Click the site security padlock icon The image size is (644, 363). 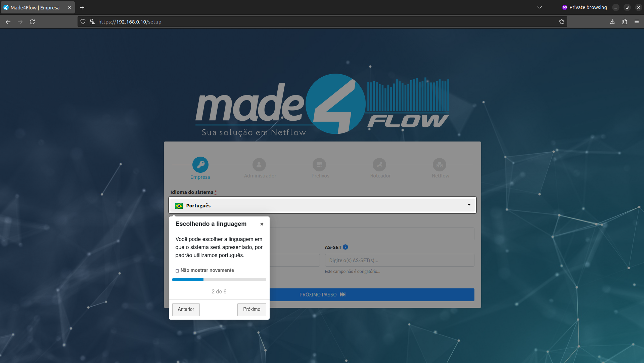point(92,22)
